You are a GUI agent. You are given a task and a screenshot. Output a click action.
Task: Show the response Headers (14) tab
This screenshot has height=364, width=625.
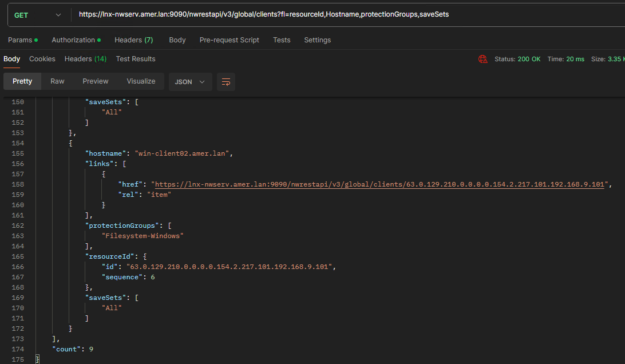[85, 59]
